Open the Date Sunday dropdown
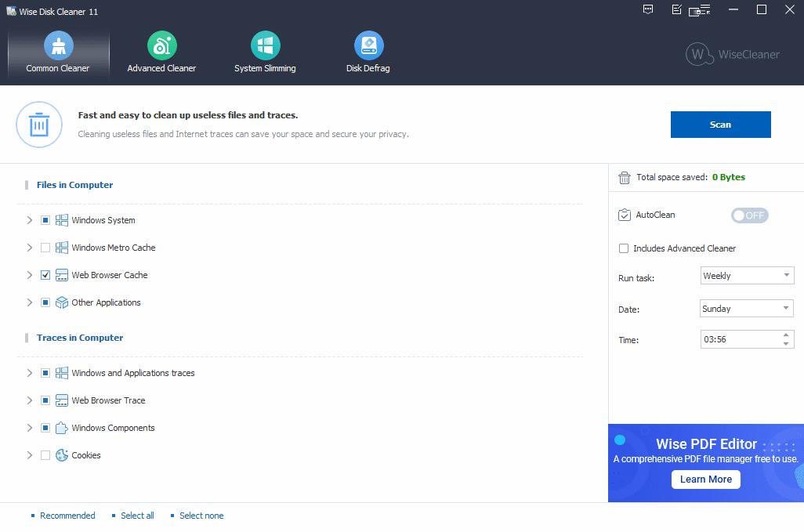The width and height of the screenshot is (804, 532). [x=747, y=309]
